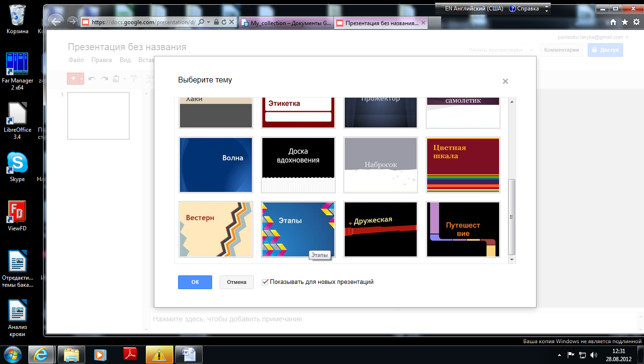This screenshot has width=644, height=364.
Task: Open the Skype desktop icon
Action: click(x=18, y=167)
